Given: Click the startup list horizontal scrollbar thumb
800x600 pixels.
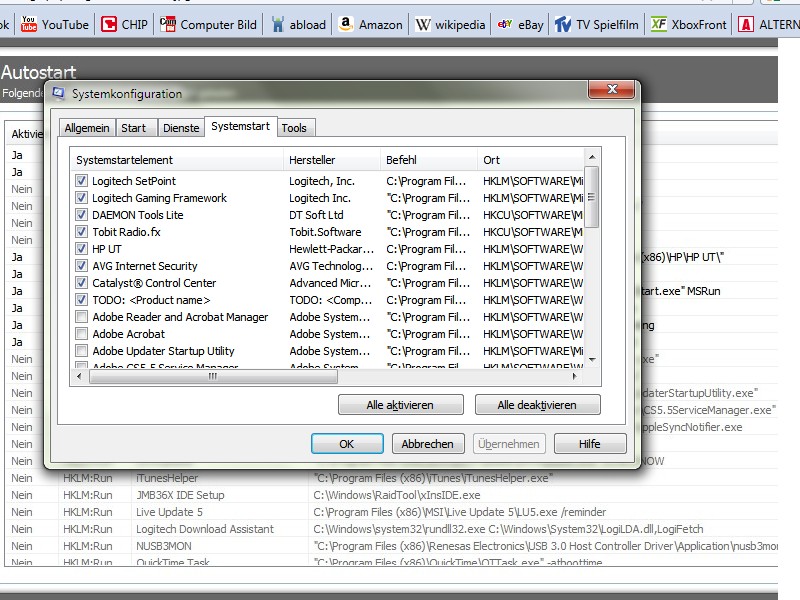Looking at the screenshot, I should point(213,377).
